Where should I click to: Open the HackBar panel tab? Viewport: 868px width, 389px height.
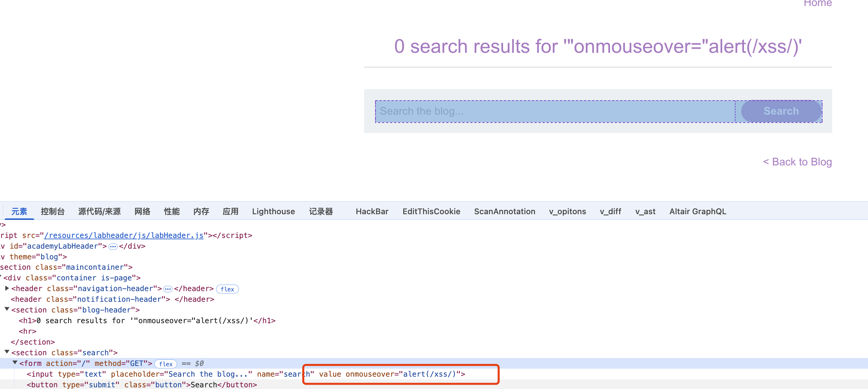pyautogui.click(x=372, y=211)
